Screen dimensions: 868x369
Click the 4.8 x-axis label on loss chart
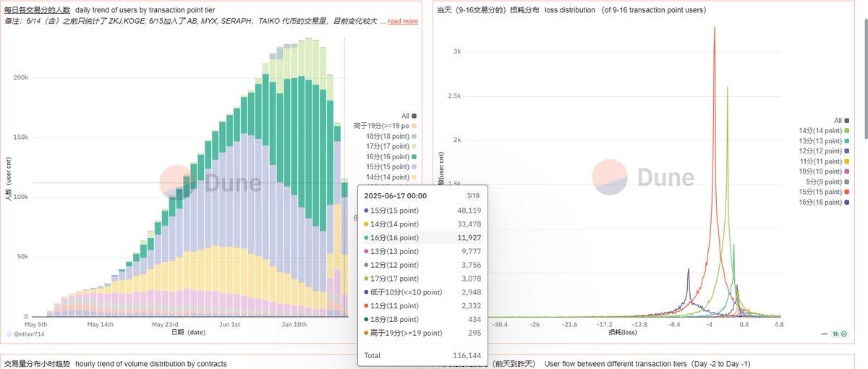click(778, 325)
